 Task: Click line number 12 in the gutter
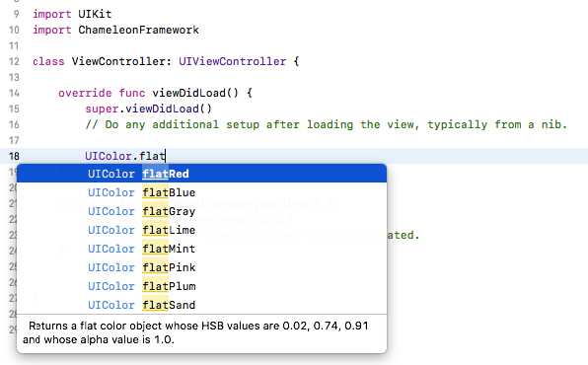point(14,61)
